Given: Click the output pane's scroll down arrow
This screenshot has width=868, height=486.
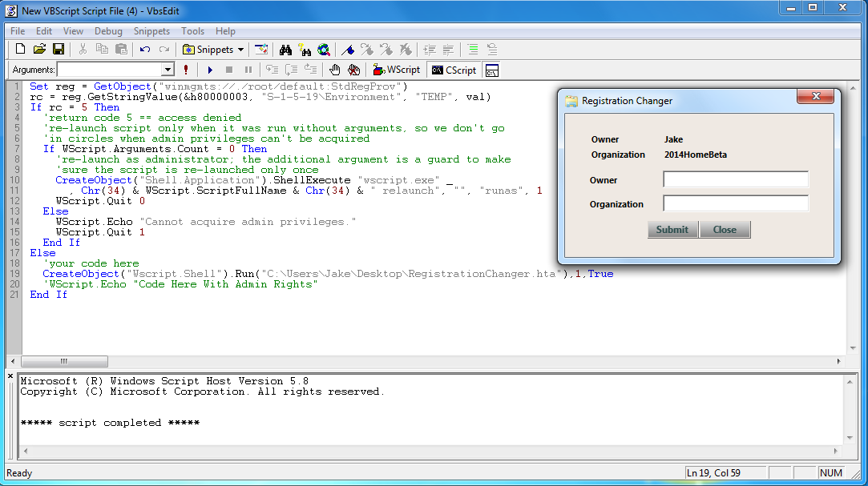Looking at the screenshot, I should tap(850, 438).
